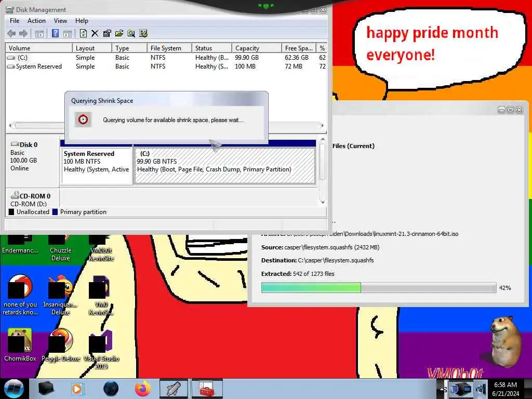532x399 pixels.
Task: Click the blue Primary partition legend swatch
Action: point(55,212)
